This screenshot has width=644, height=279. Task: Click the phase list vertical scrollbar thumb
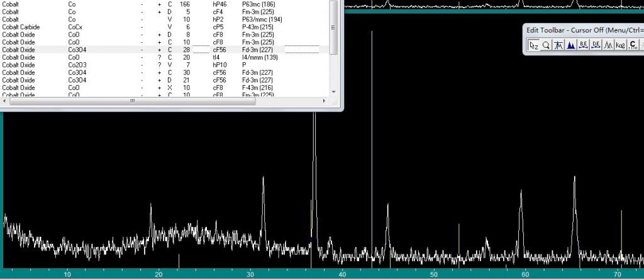coord(333,28)
